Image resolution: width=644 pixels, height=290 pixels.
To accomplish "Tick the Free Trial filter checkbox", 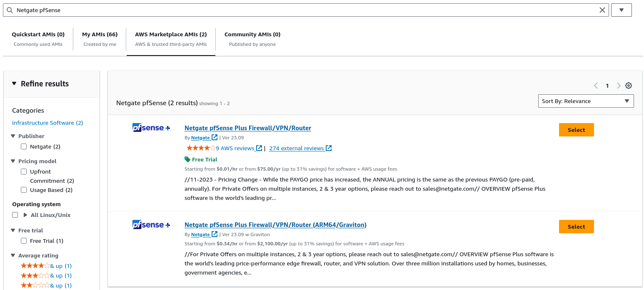I will tap(24, 241).
